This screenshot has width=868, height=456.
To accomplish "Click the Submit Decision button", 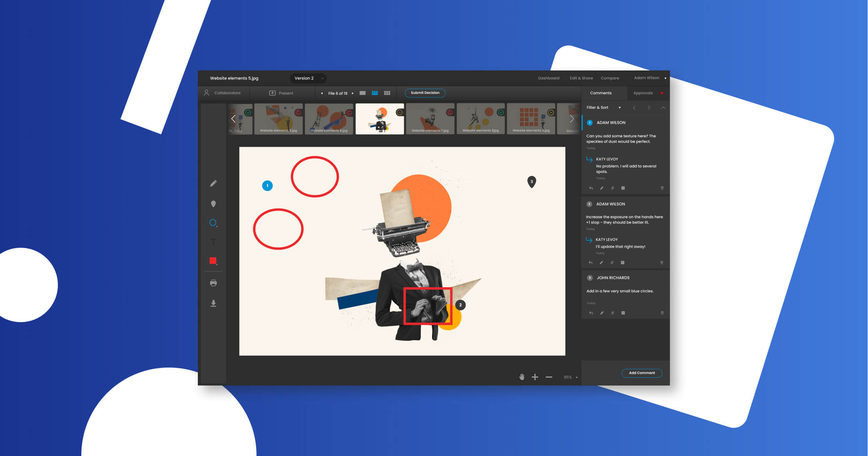I will [x=425, y=93].
